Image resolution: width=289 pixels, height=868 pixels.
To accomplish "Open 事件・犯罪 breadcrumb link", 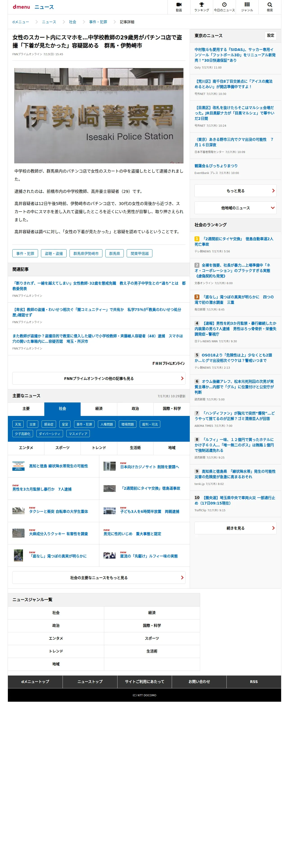I will click(98, 22).
